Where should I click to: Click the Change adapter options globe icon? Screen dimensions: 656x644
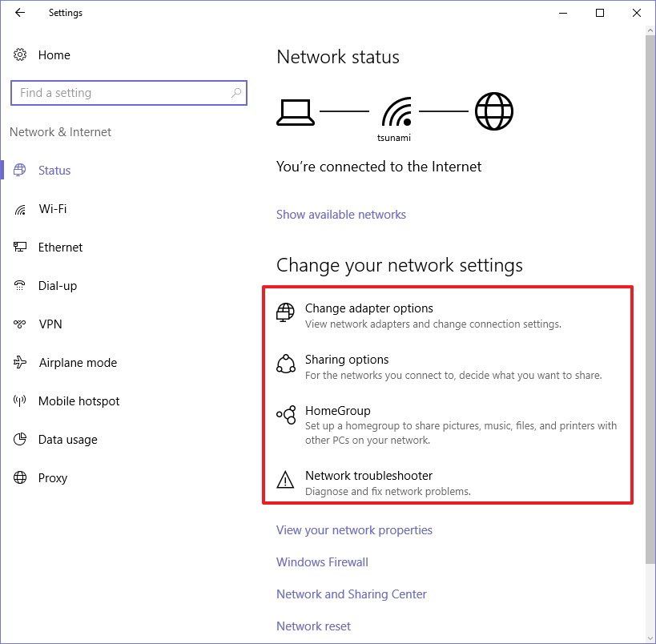pyautogui.click(x=285, y=312)
